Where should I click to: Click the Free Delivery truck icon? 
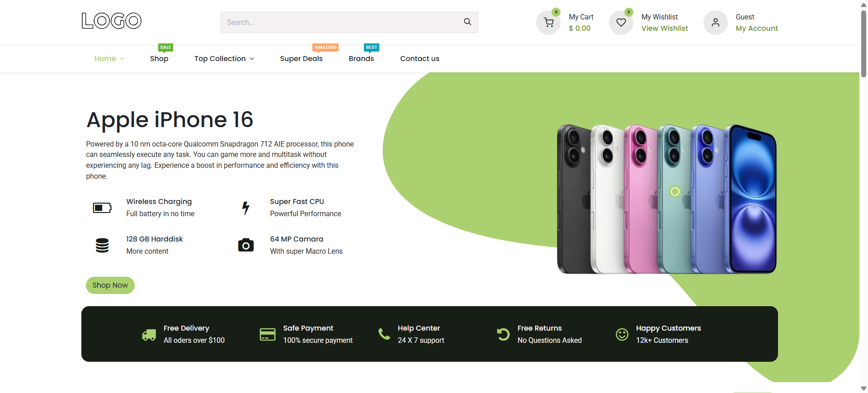point(149,335)
